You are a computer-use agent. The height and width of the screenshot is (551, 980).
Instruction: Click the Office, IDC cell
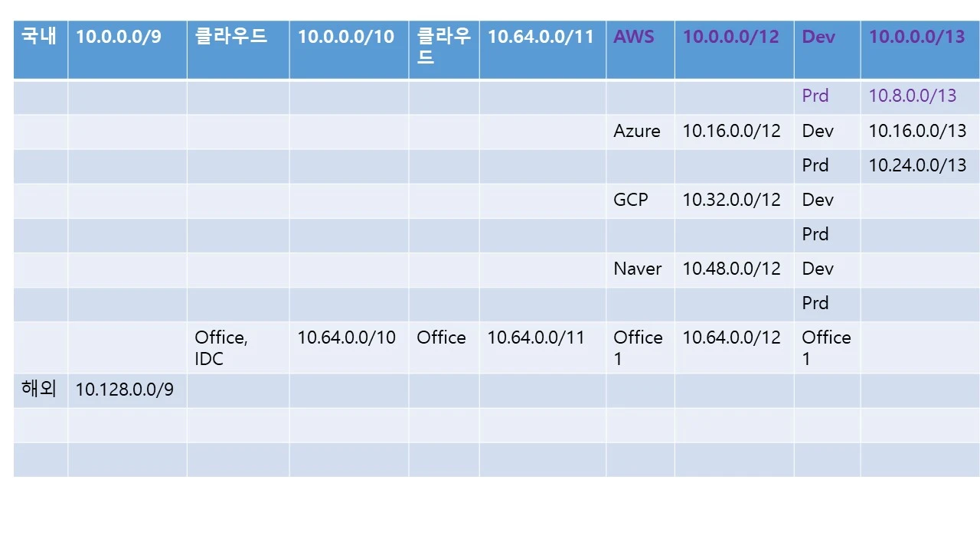tap(238, 347)
